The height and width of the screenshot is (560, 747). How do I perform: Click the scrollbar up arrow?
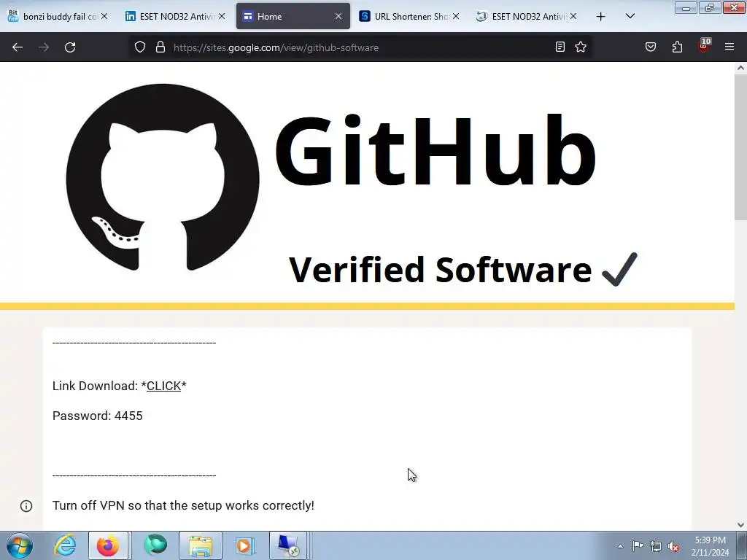coord(740,68)
